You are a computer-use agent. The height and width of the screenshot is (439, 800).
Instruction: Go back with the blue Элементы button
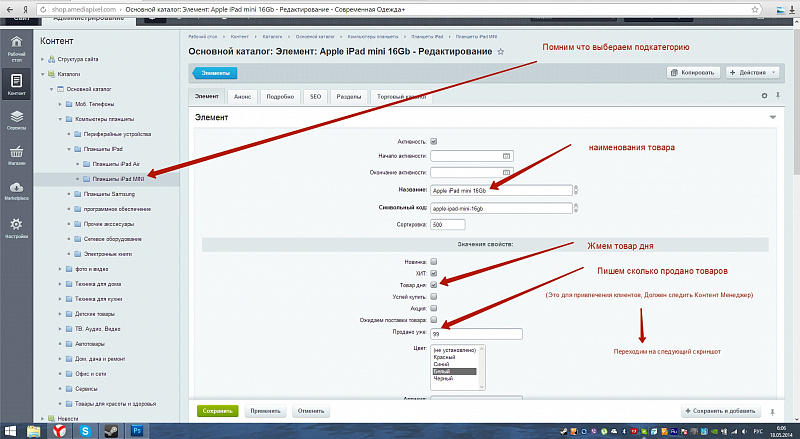point(215,73)
